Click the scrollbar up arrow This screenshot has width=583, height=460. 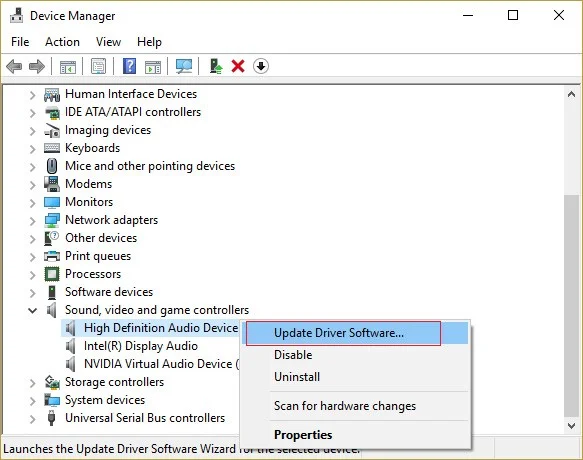(572, 94)
